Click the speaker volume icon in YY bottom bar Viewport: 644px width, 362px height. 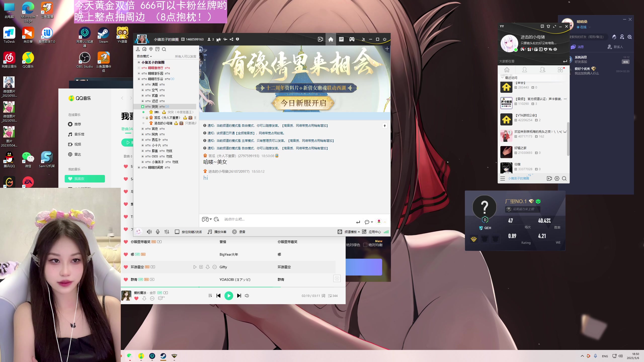point(149,232)
